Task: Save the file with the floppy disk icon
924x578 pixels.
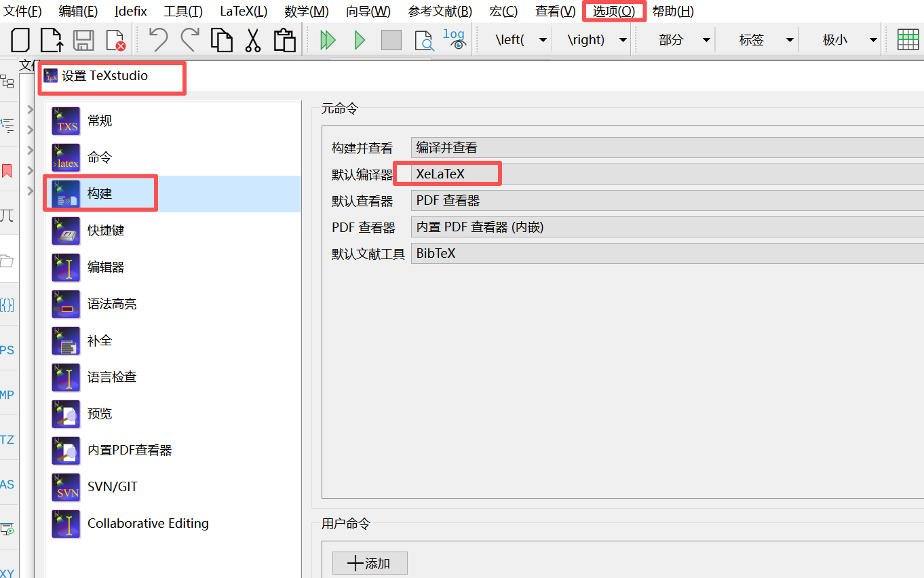Action: [83, 40]
